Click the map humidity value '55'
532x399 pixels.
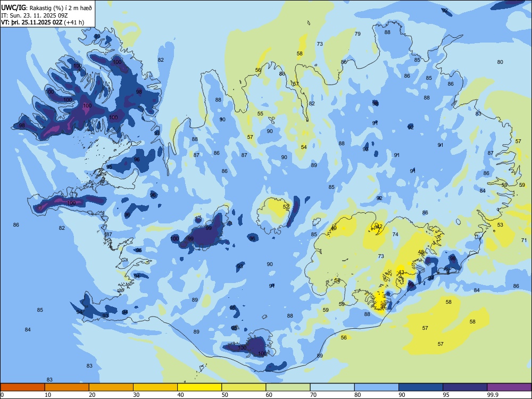pyautogui.click(x=260, y=114)
